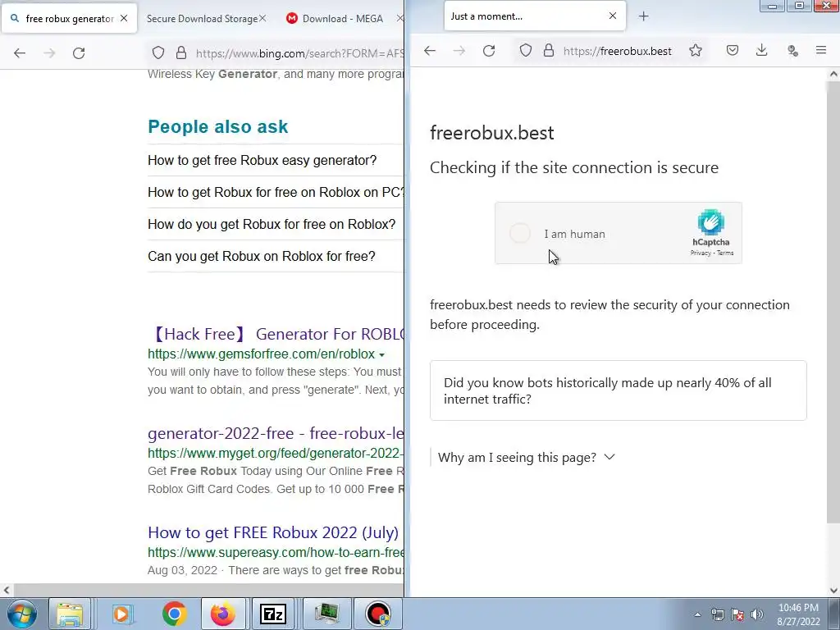
Task: Open 'generator-2022-free' search result
Action: click(276, 433)
